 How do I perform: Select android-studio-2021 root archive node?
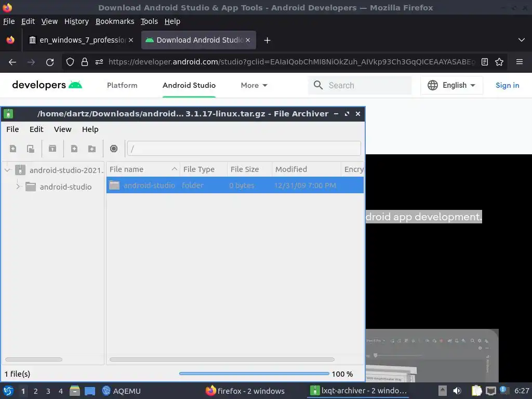(x=60, y=170)
